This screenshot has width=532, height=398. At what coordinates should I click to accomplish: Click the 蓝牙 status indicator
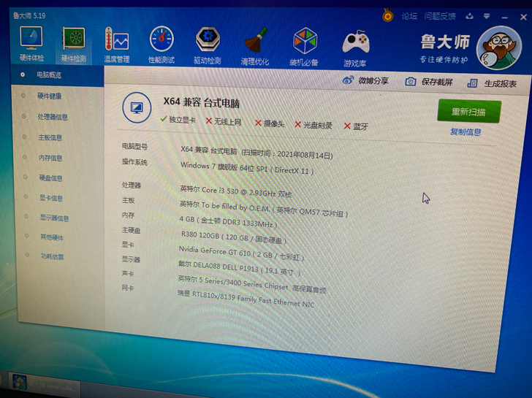pos(356,126)
